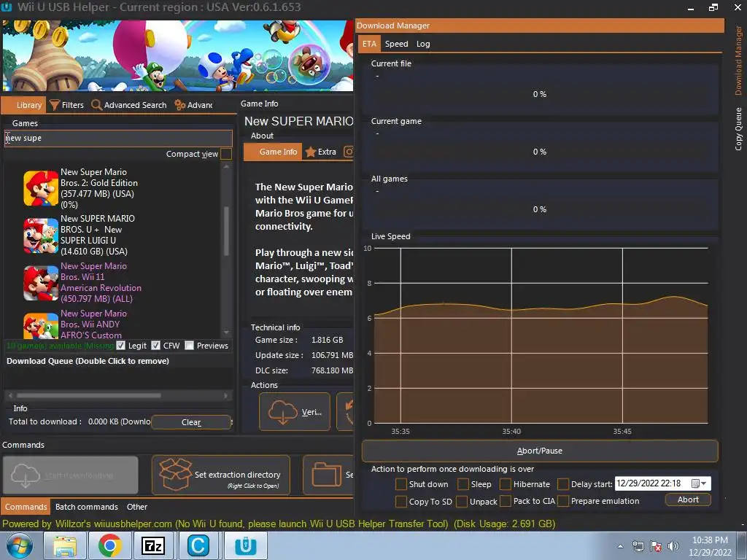Click the Clear queue button
This screenshot has width=747, height=560.
point(191,422)
